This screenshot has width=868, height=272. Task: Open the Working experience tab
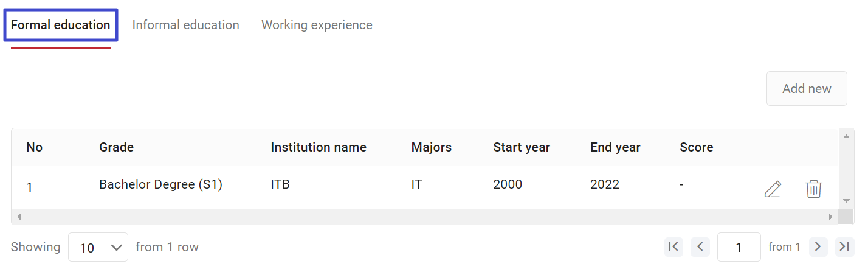(317, 25)
